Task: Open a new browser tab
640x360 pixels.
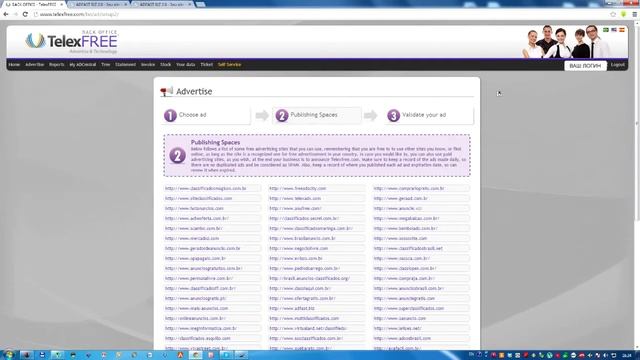Action: tap(200, 4)
